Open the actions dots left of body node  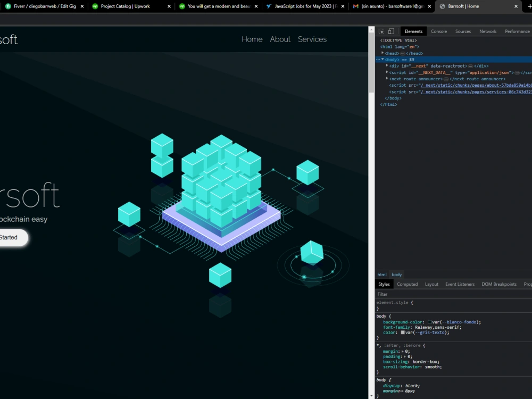[x=378, y=60]
